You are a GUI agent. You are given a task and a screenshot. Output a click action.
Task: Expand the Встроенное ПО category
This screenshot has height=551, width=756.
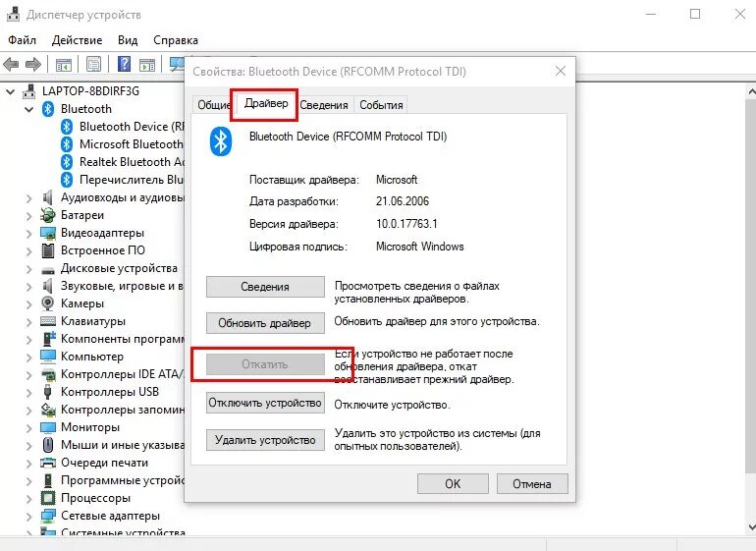tap(28, 251)
